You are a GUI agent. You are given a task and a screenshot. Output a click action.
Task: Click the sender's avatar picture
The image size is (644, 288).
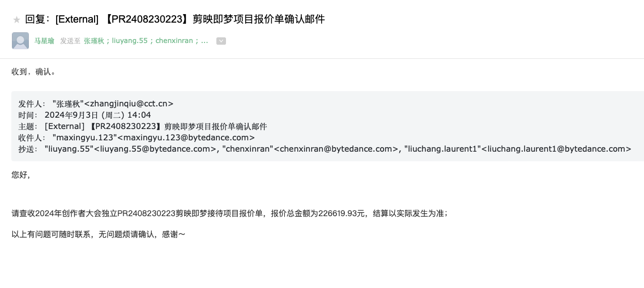(x=20, y=41)
